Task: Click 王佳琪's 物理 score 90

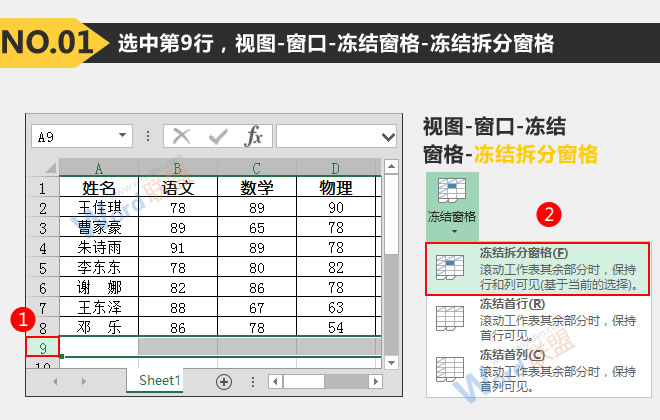Action: (335, 207)
